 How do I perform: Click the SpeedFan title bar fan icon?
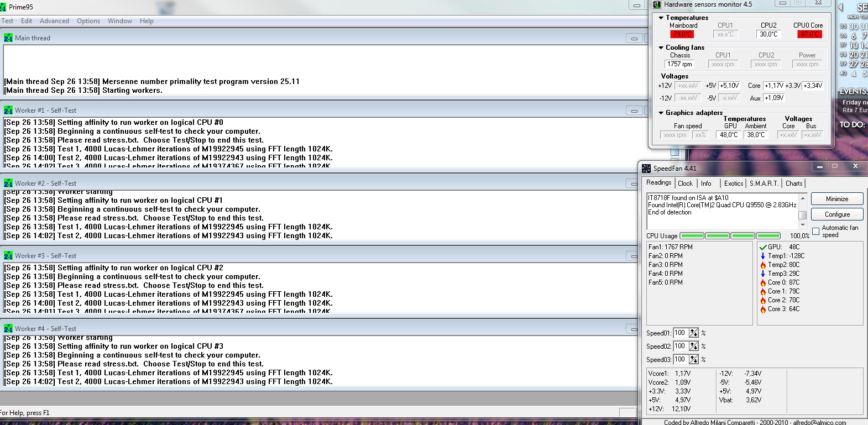pos(646,168)
